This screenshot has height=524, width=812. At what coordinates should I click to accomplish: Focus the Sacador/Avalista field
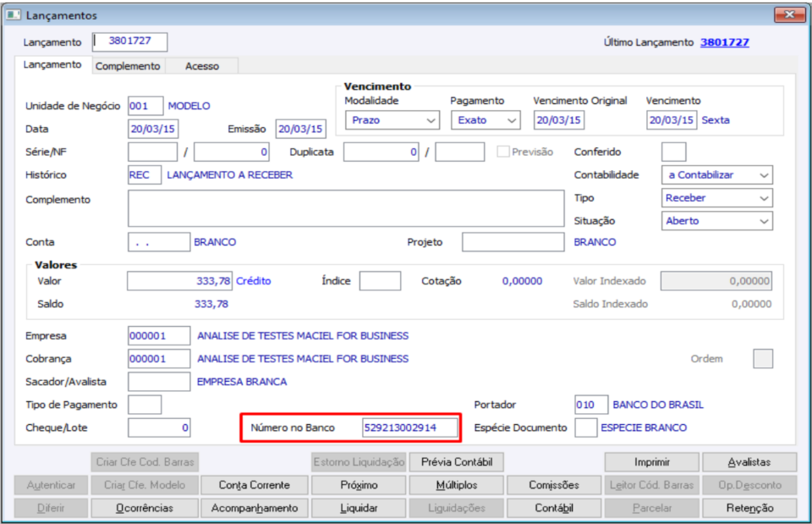(159, 382)
